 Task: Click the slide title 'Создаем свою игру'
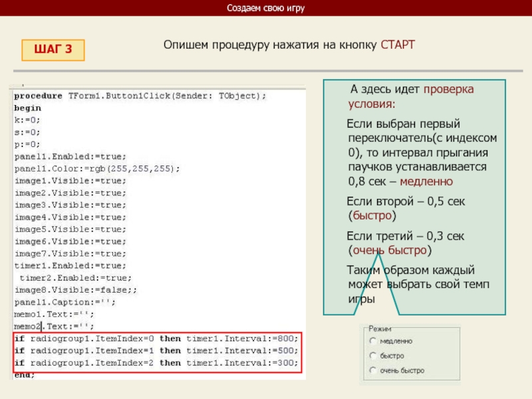point(265,8)
